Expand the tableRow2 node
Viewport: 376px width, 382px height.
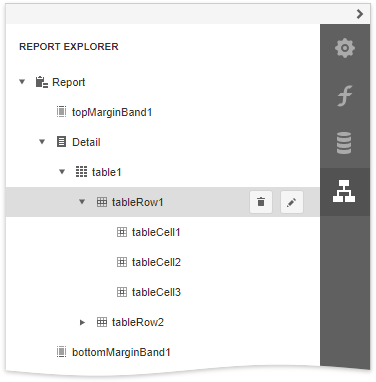82,322
